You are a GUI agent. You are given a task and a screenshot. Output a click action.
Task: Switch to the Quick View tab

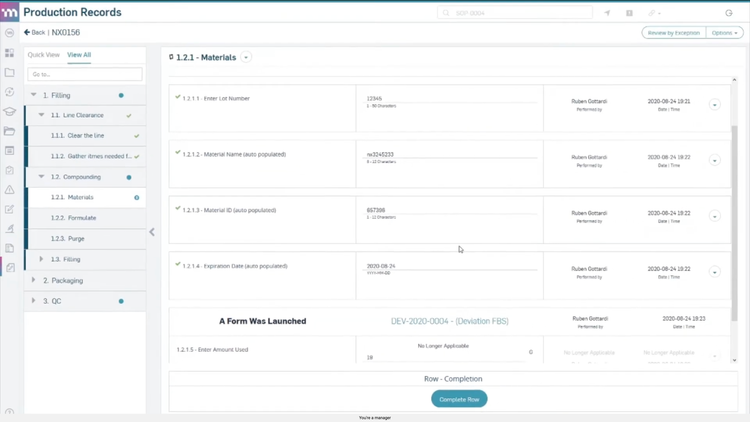click(43, 55)
